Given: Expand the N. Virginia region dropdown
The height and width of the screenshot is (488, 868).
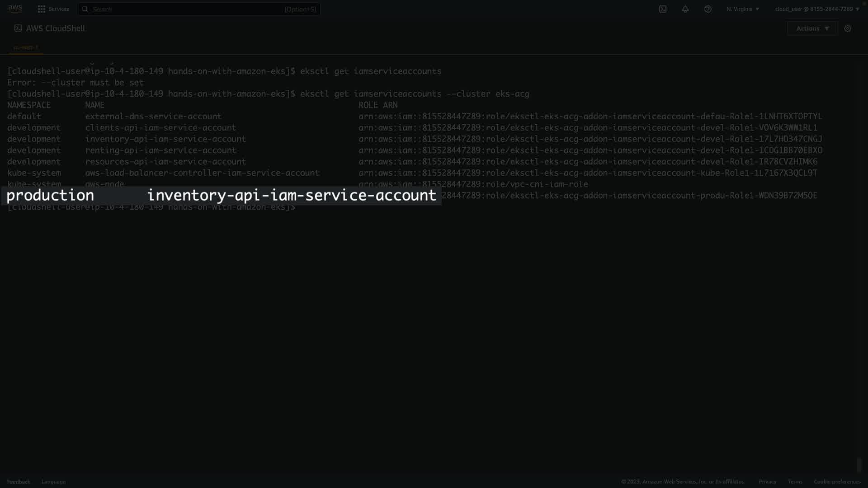Looking at the screenshot, I should 743,9.
